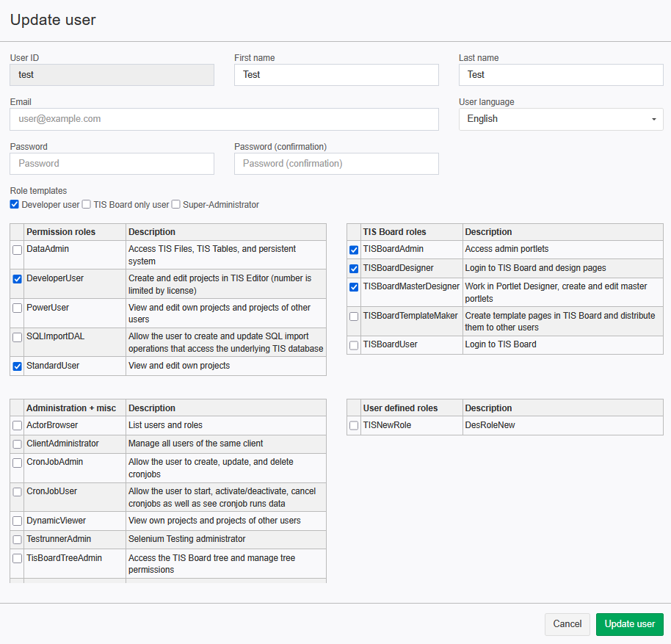
Task: Disable the TISBoardDesigner role
Action: click(354, 269)
